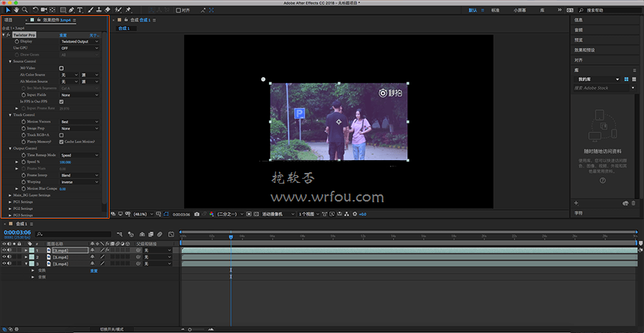Select the 库 workspace tab
This screenshot has height=333, width=644.
point(542,10)
